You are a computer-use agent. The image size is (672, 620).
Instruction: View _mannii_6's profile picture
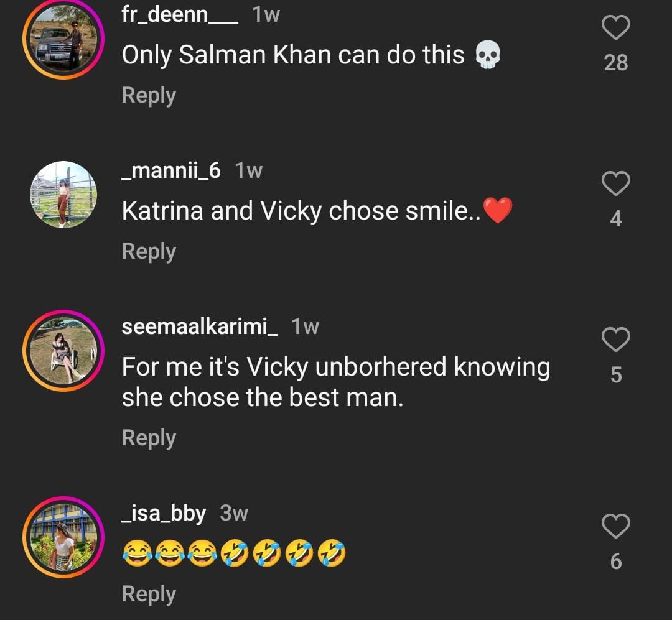tap(63, 194)
